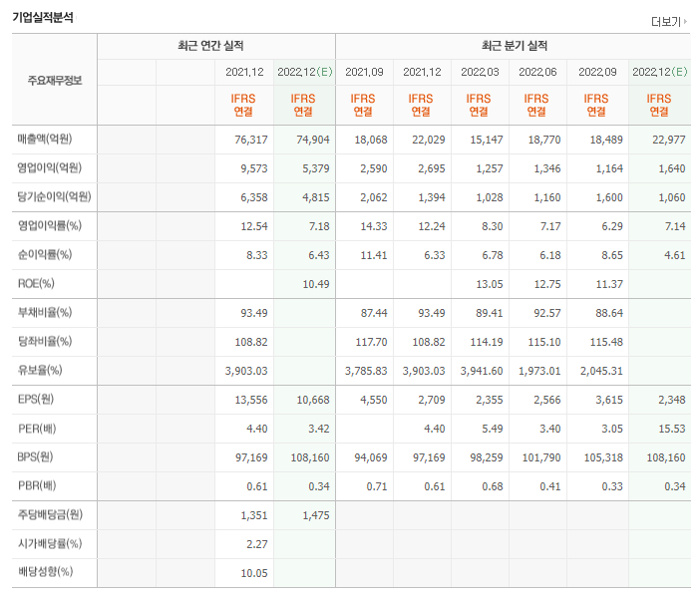This screenshot has height=595, width=700.
Task: Select the 당기순이익(억원) row label
Action: pyautogui.click(x=54, y=197)
